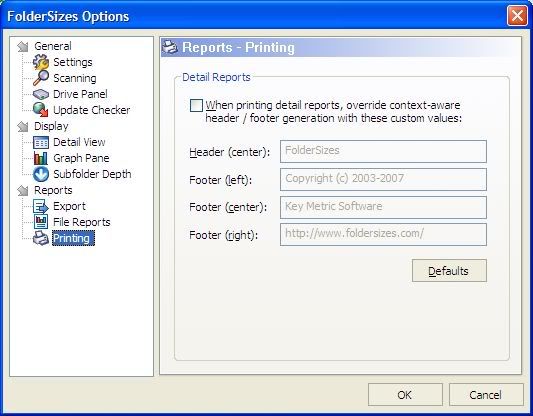
Task: Select the Printing tree item
Action: pyautogui.click(x=73, y=238)
